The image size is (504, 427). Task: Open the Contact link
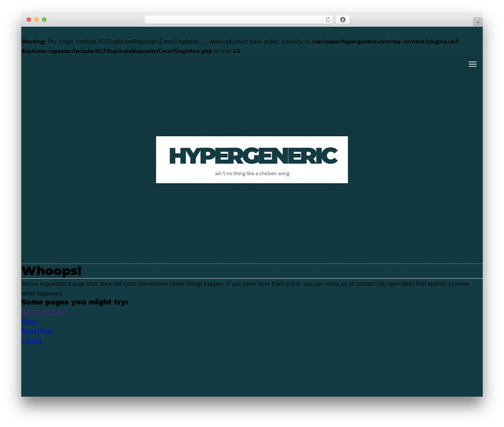coord(31,340)
